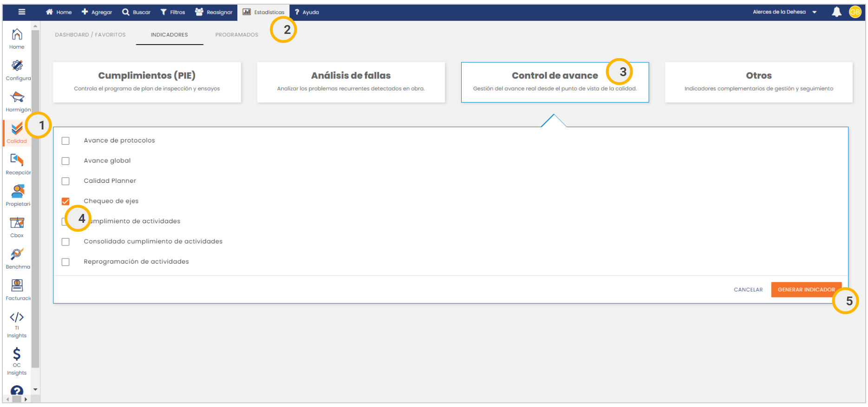This screenshot has width=868, height=407.
Task: Uncheck the Chequeo de ejes checkbox
Action: [65, 201]
